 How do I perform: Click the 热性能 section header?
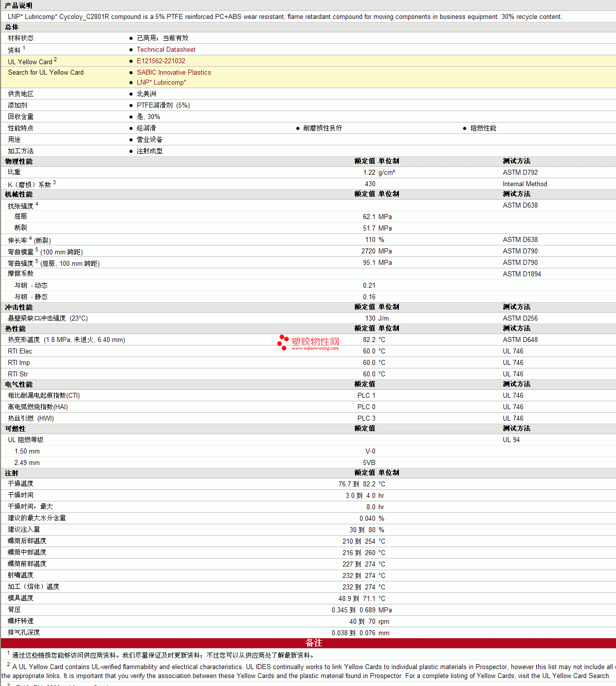[15, 329]
